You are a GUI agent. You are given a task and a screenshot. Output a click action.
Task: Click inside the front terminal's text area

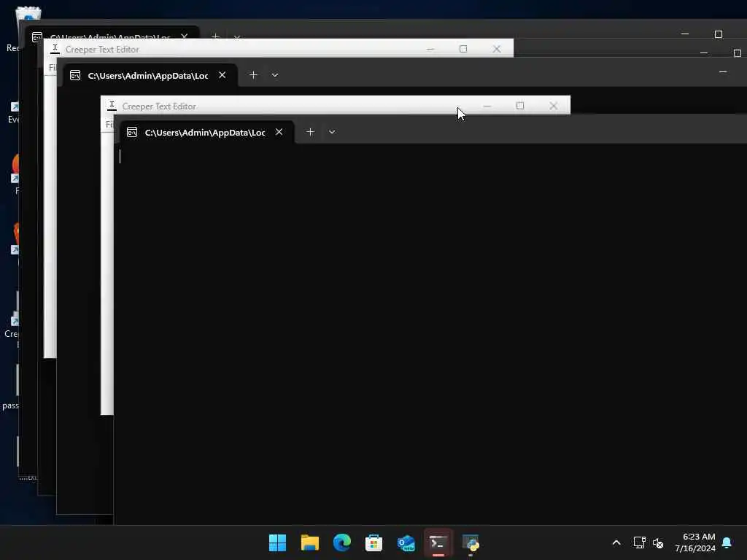[429, 333]
